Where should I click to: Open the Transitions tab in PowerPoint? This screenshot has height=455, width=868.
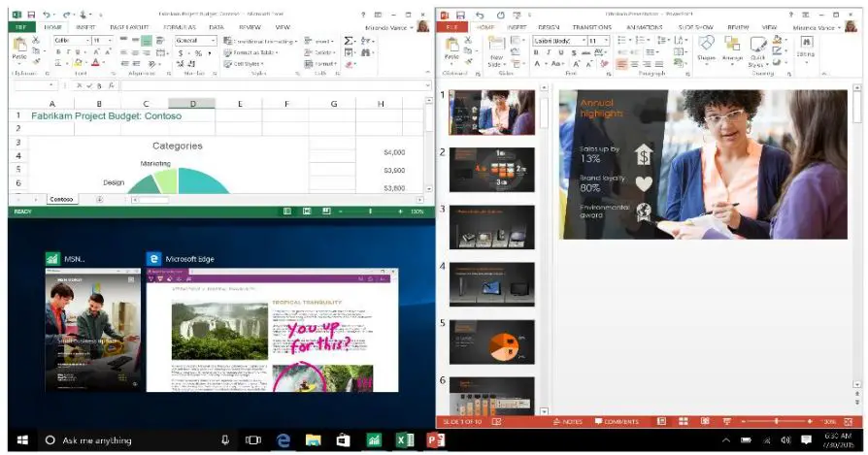[592, 27]
